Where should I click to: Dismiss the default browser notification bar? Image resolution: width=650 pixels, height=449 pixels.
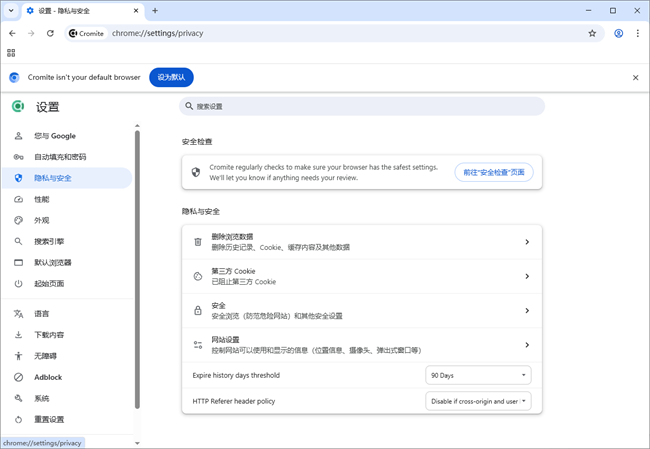point(635,78)
